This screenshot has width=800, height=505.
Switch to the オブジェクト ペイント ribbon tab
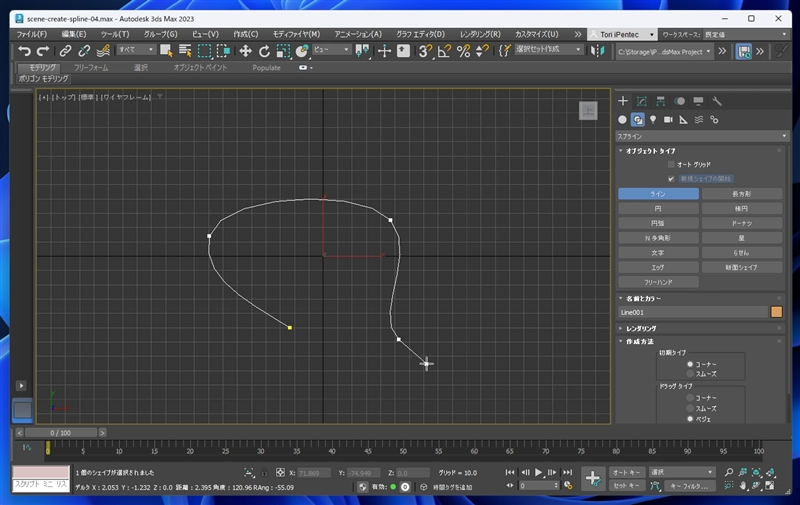[200, 67]
